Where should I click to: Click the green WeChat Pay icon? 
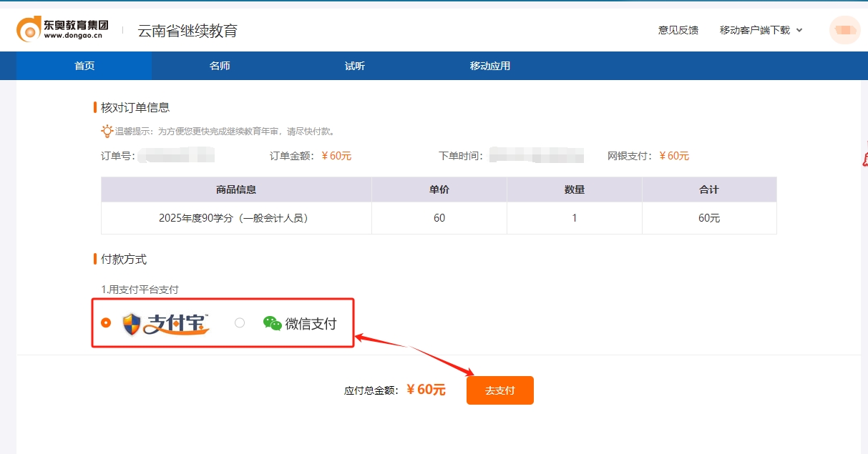click(272, 322)
